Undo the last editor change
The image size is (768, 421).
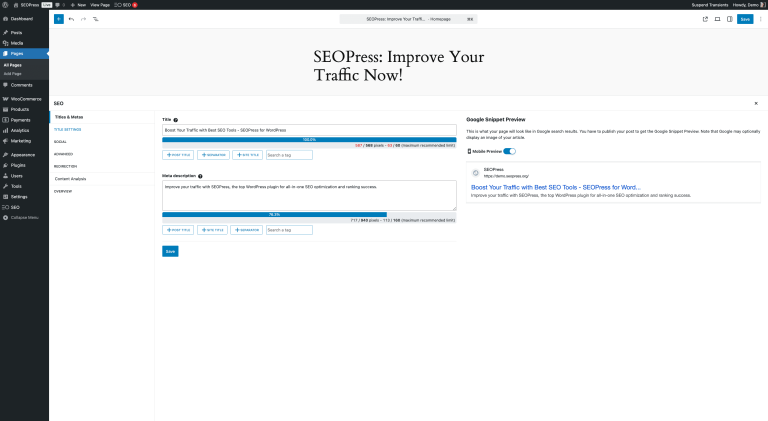pos(71,19)
